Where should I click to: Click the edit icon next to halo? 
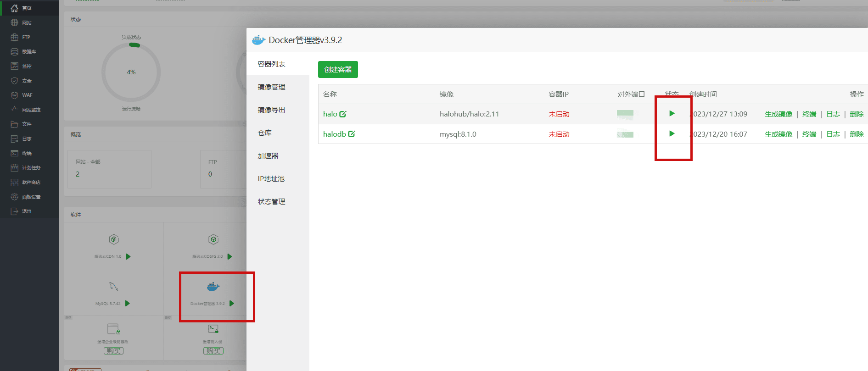pyautogui.click(x=343, y=114)
